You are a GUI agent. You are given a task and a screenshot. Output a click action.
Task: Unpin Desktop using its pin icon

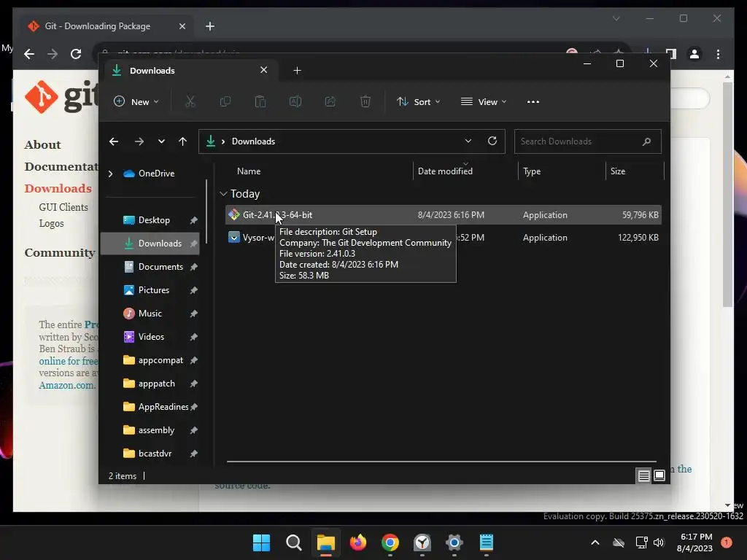pos(193,220)
